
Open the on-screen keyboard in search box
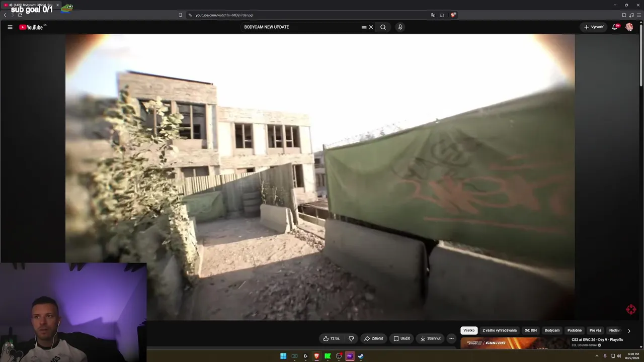364,27
